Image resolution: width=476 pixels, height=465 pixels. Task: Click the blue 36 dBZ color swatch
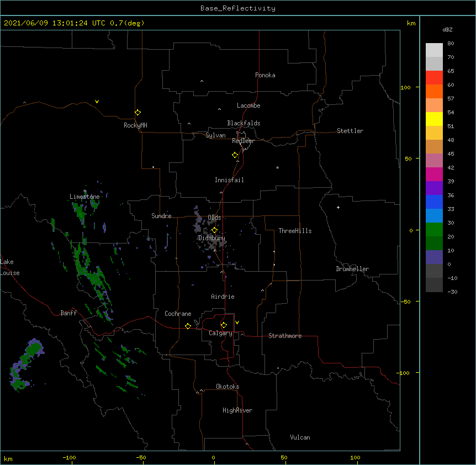[434, 202]
